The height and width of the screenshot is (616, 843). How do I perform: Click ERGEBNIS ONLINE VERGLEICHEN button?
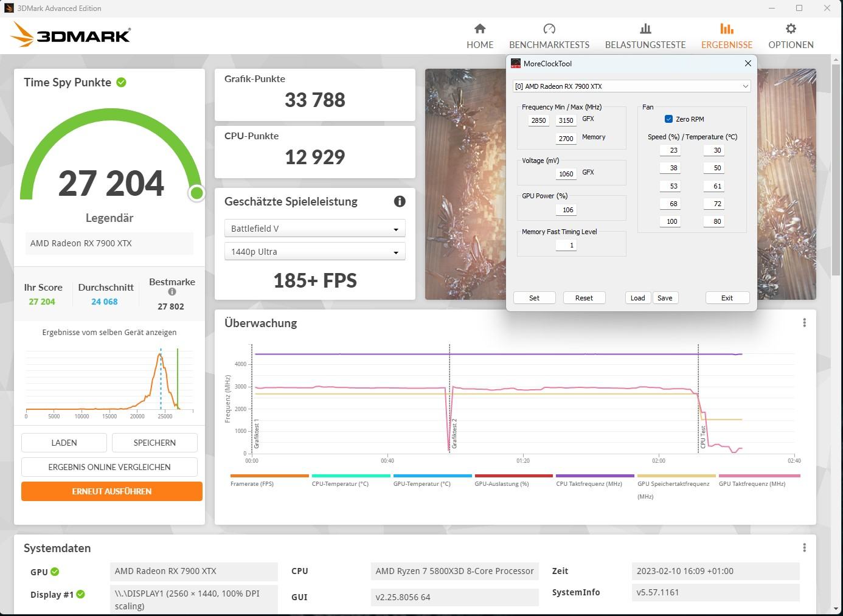click(109, 467)
